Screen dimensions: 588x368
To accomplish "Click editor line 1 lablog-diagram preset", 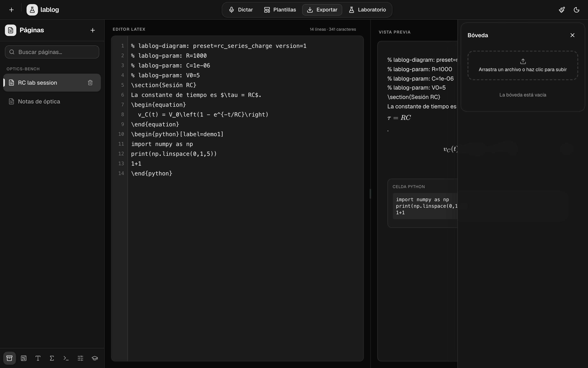I will point(219,46).
